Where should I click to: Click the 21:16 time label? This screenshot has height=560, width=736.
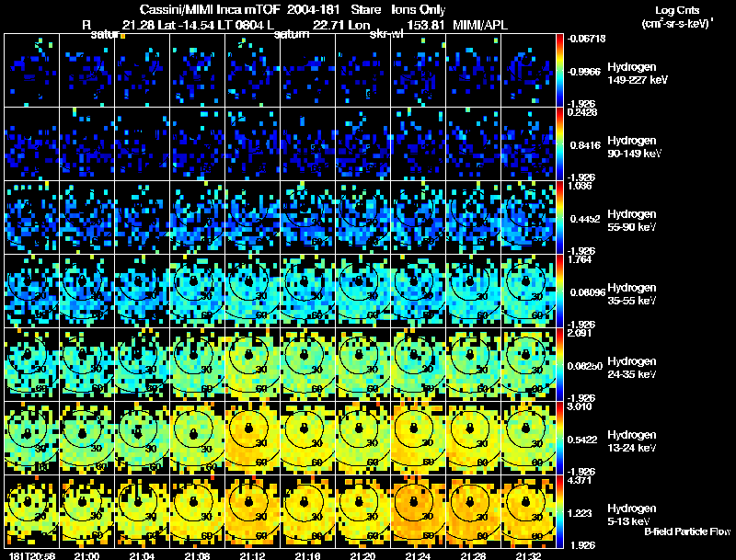click(x=308, y=556)
